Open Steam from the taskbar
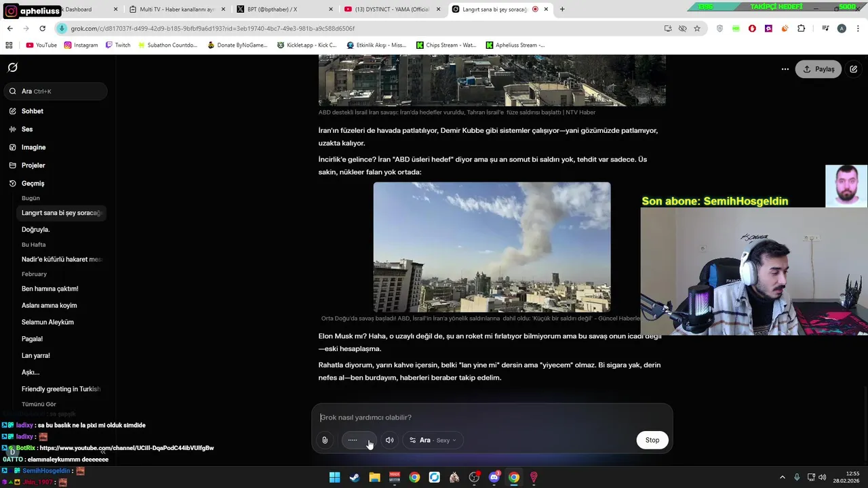The width and height of the screenshot is (868, 488). point(354,477)
